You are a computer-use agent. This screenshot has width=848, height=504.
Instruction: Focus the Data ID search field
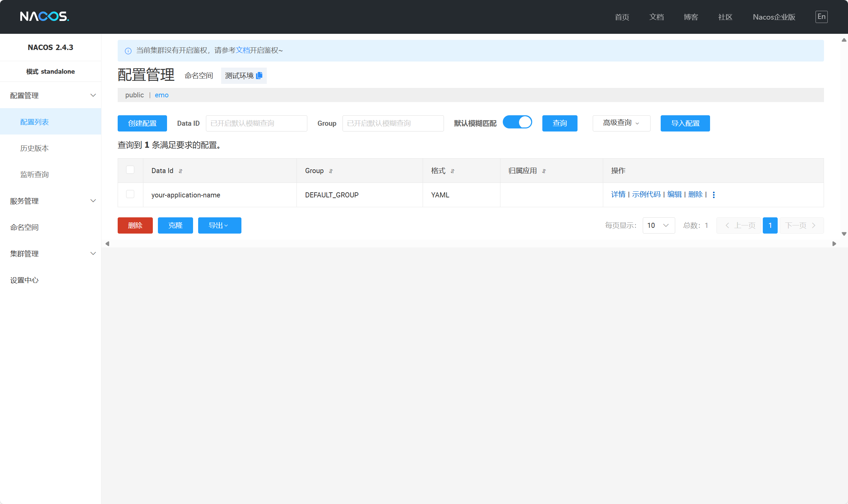(256, 123)
